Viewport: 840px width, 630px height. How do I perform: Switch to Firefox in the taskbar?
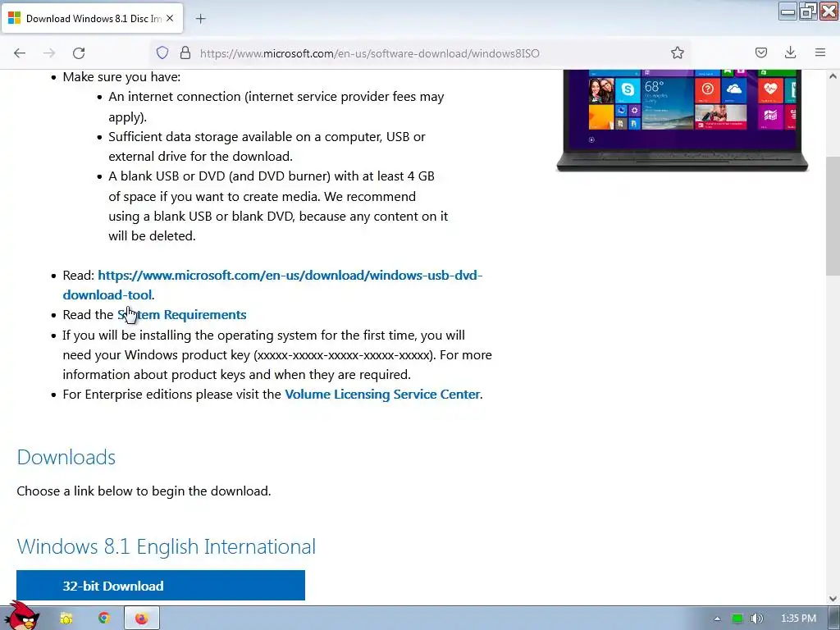coord(141,619)
